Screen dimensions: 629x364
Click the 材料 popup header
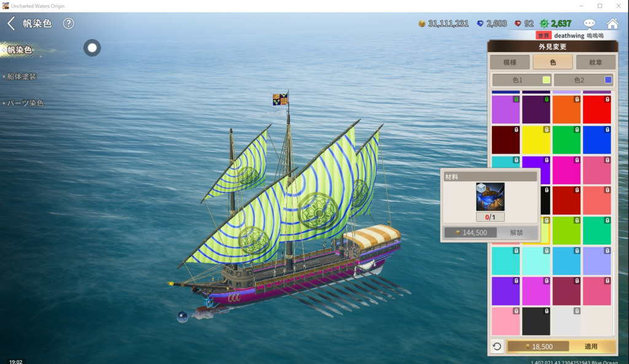pos(490,177)
